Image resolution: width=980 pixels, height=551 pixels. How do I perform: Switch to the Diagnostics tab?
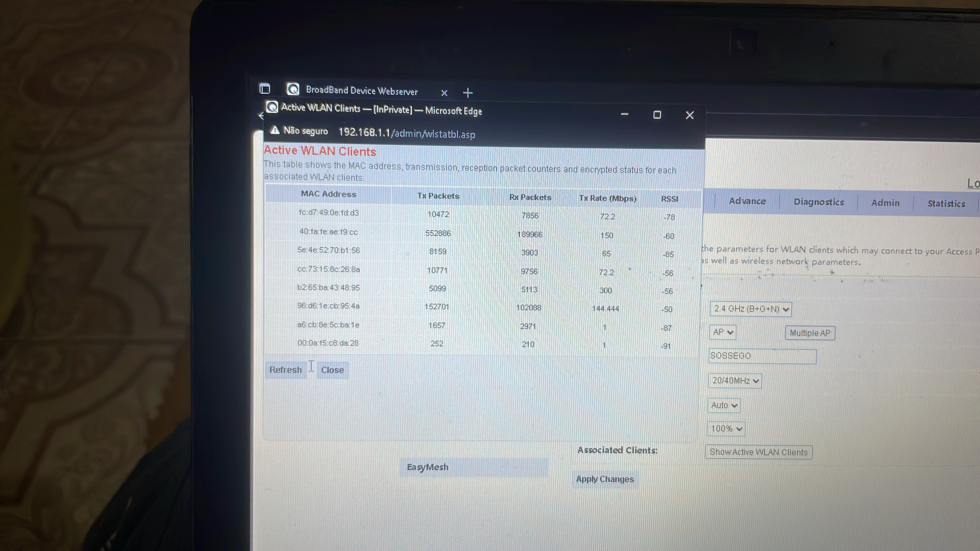(x=818, y=202)
